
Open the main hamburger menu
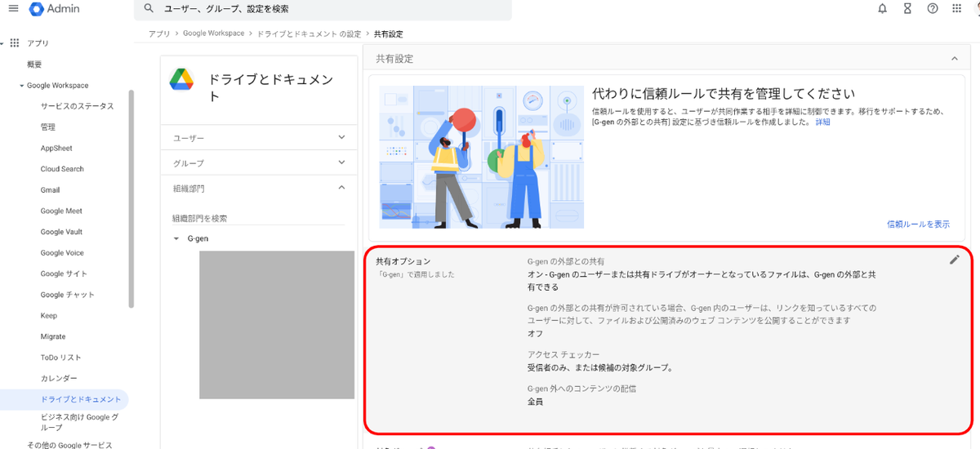click(x=12, y=9)
